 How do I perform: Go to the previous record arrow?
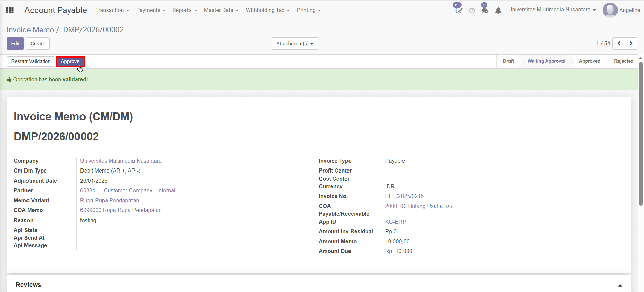[619, 43]
